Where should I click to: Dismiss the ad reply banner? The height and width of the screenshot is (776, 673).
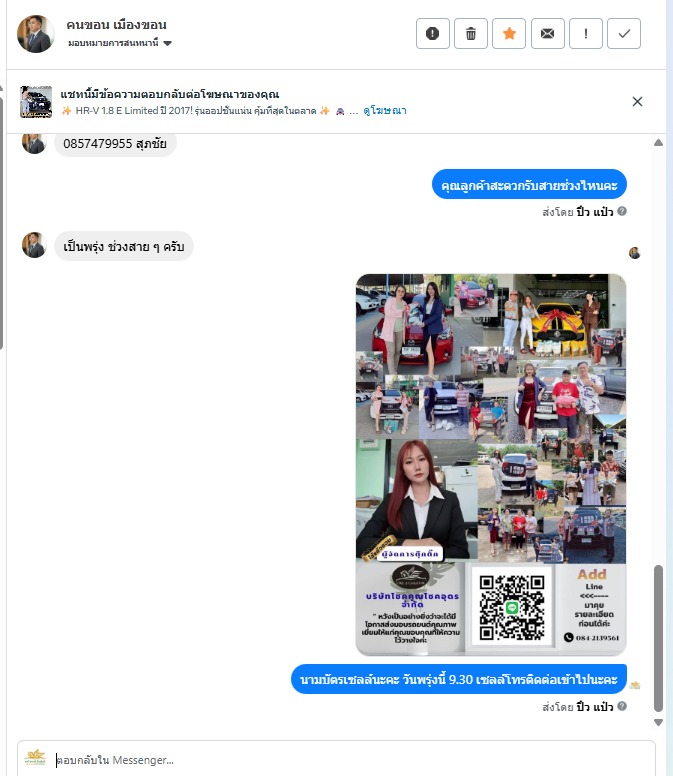point(637,101)
